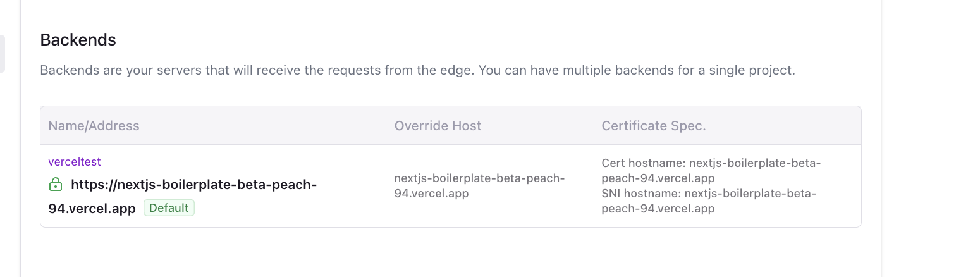The width and height of the screenshot is (980, 277).
Task: Open the verceltest backend link
Action: (x=75, y=162)
